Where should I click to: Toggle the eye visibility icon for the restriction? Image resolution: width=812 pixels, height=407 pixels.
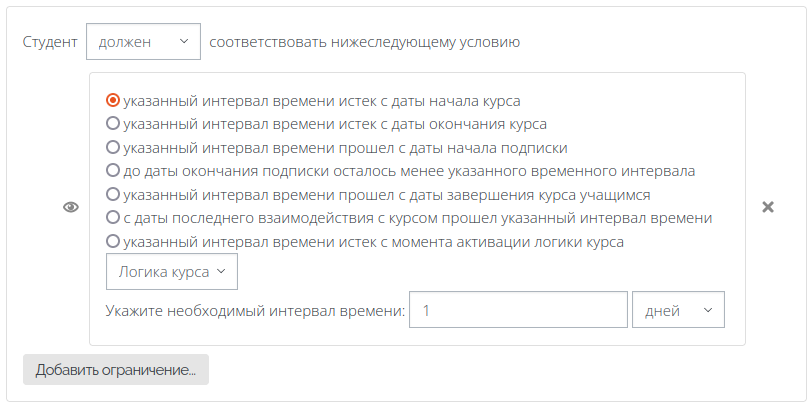[71, 207]
